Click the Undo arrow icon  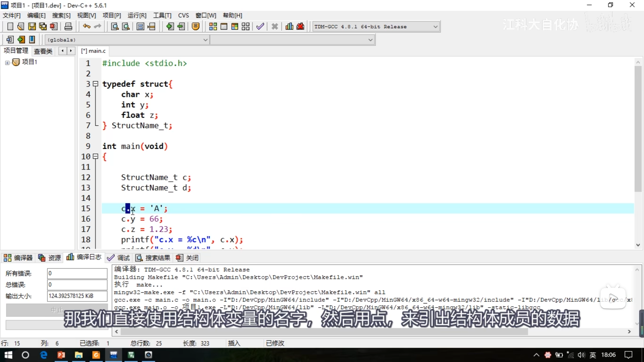(87, 26)
